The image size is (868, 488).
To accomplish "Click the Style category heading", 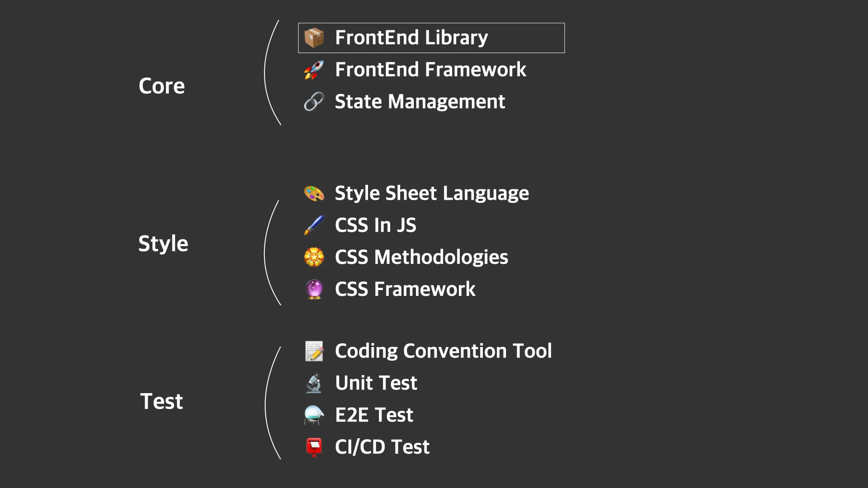I will tap(163, 244).
